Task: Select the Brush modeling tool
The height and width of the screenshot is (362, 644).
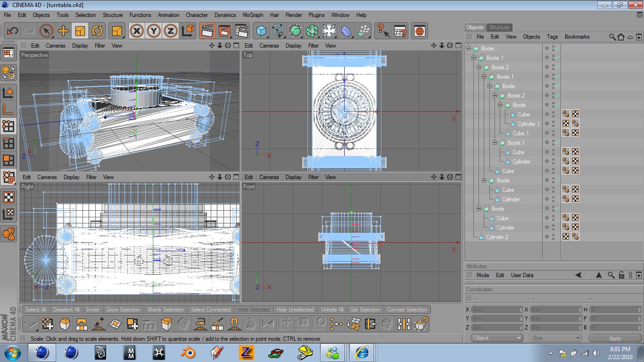Action: click(x=99, y=324)
